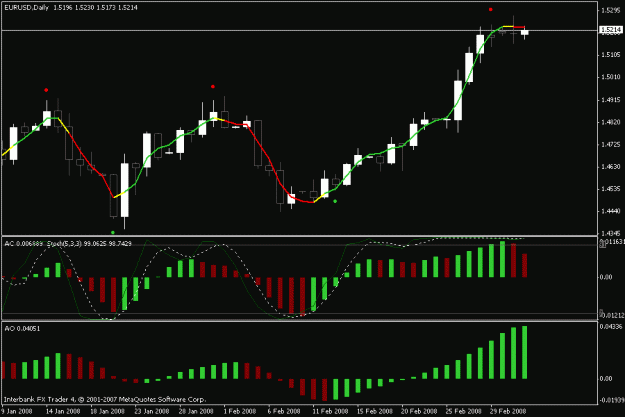Click the 28 Jan 2008 date label

196,411
